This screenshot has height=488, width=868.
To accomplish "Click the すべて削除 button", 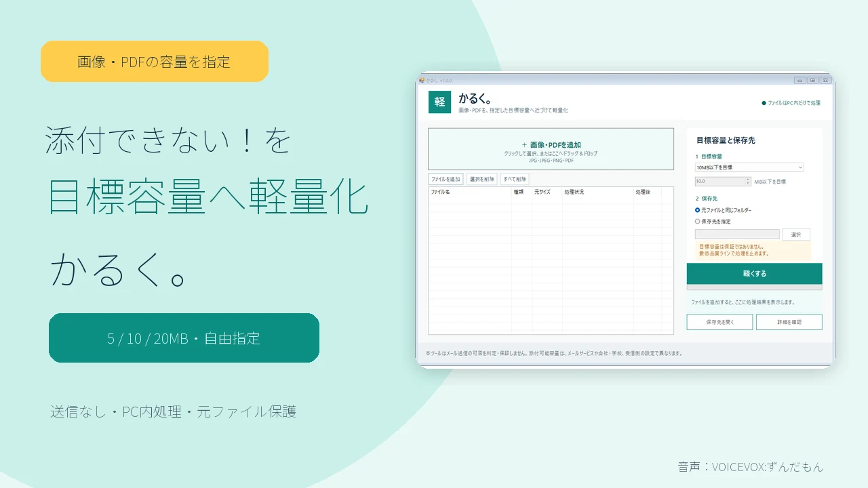I will tap(514, 179).
